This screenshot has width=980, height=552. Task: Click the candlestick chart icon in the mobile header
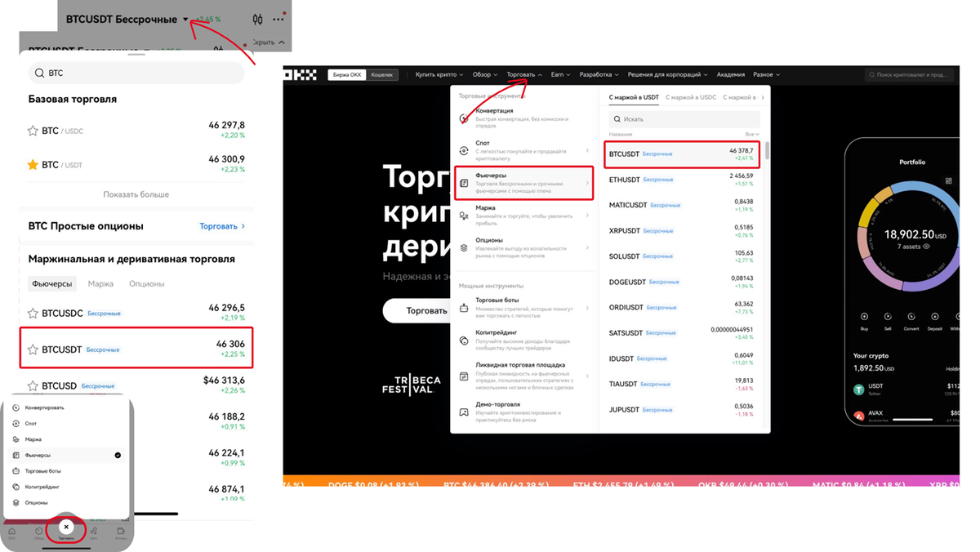258,20
